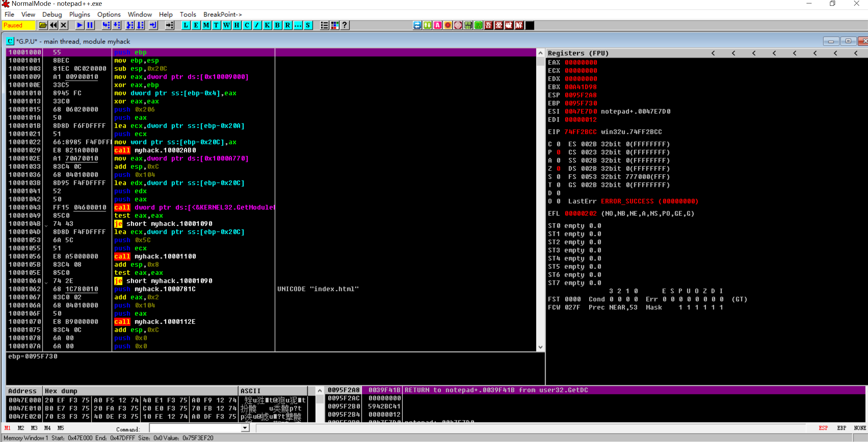Screen dimensions: 868x442
Task: Open Run trace with the dots button
Action: [298, 25]
